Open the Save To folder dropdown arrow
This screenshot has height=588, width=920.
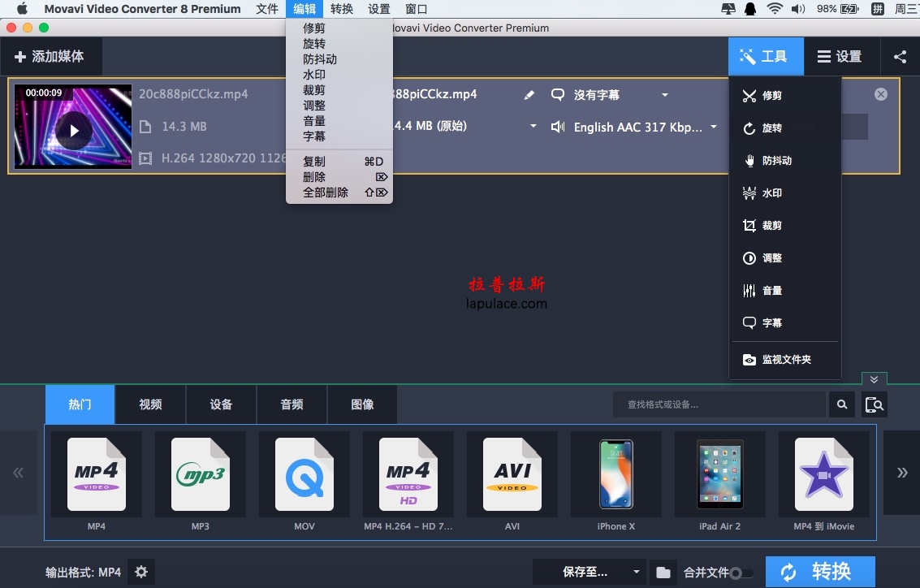[637, 573]
